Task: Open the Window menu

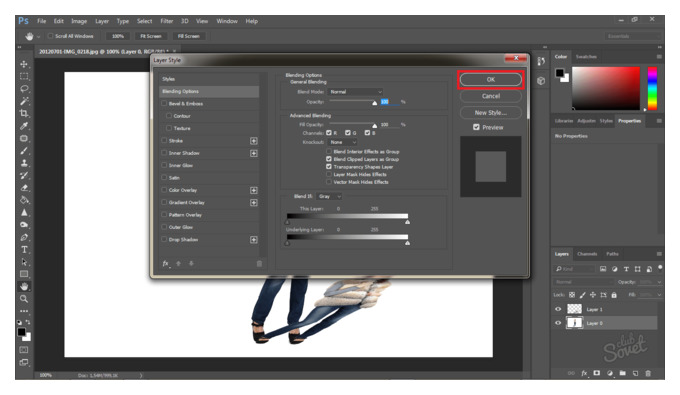Action: coord(227,21)
